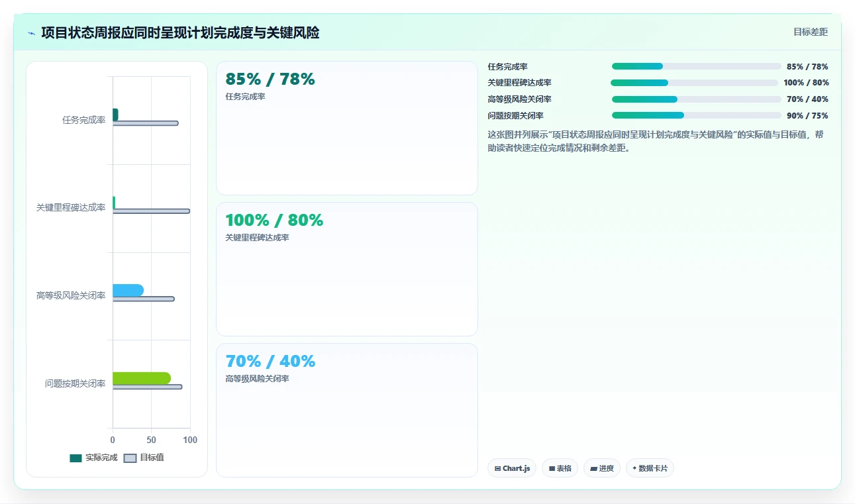The width and height of the screenshot is (855, 504).
Task: Click the 问题按期关闭率 label on the chart axis
Action: click(x=75, y=383)
